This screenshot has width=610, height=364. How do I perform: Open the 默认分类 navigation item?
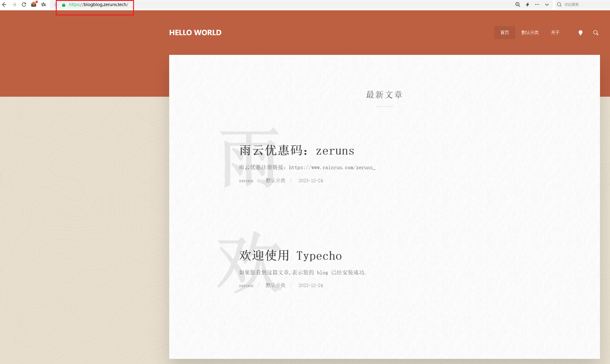pos(530,32)
